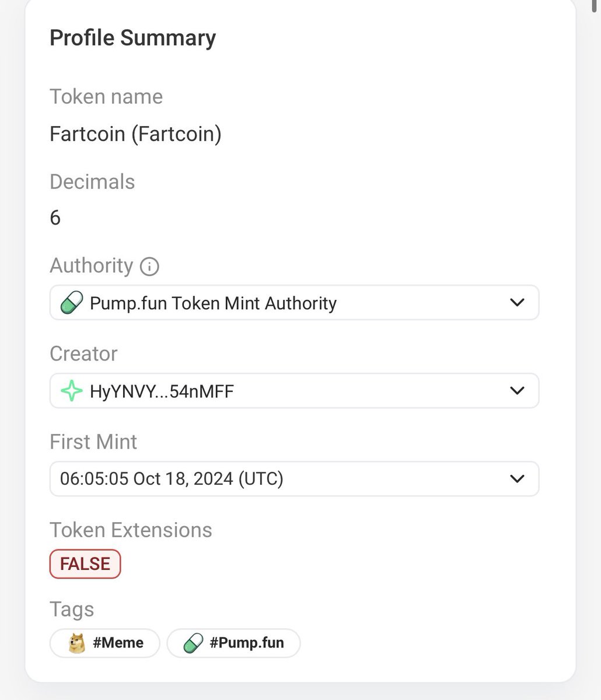Expand the Creator dropdown chevron

coord(517,390)
